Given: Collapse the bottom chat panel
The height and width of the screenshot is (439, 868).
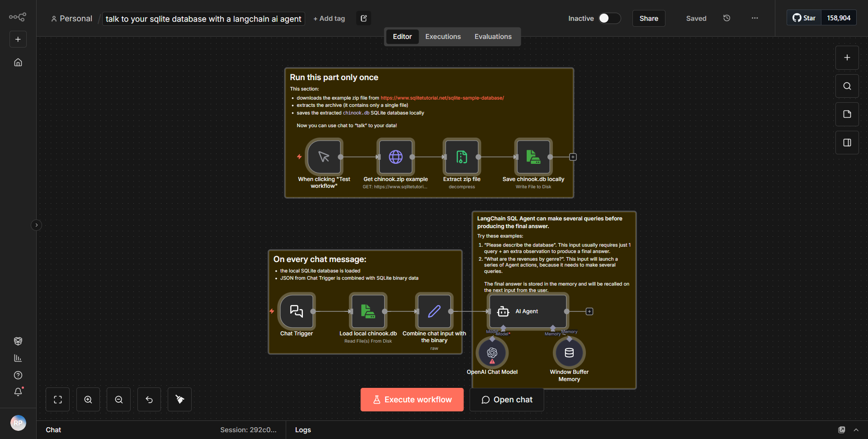Looking at the screenshot, I should [856, 429].
